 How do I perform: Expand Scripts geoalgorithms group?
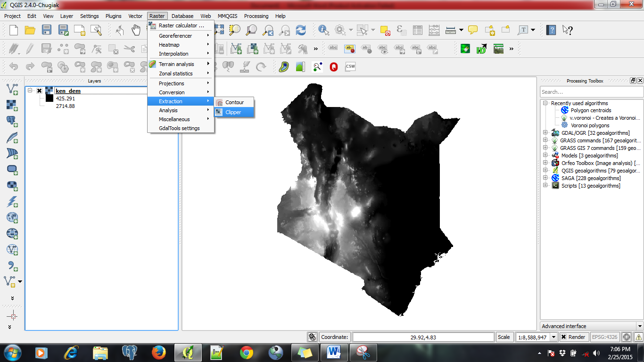point(545,186)
